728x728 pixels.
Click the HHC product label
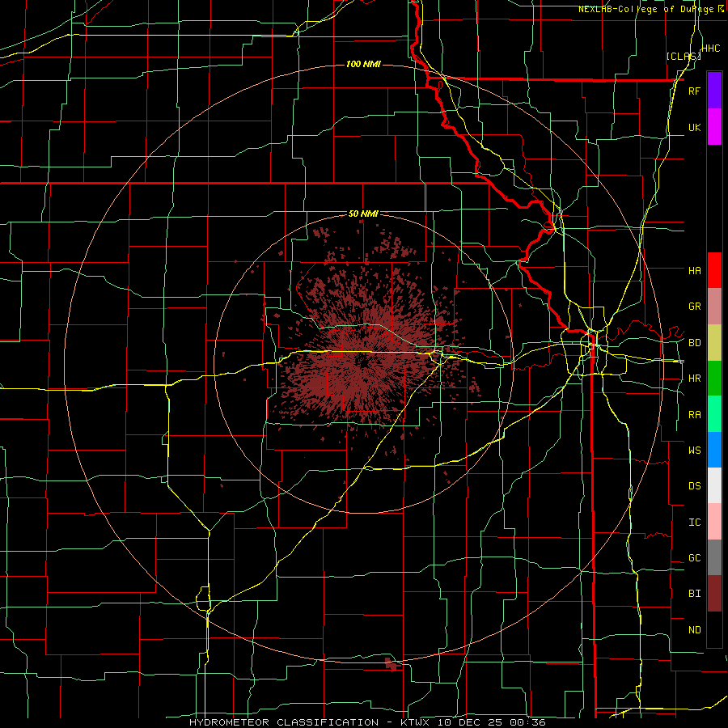711,49
